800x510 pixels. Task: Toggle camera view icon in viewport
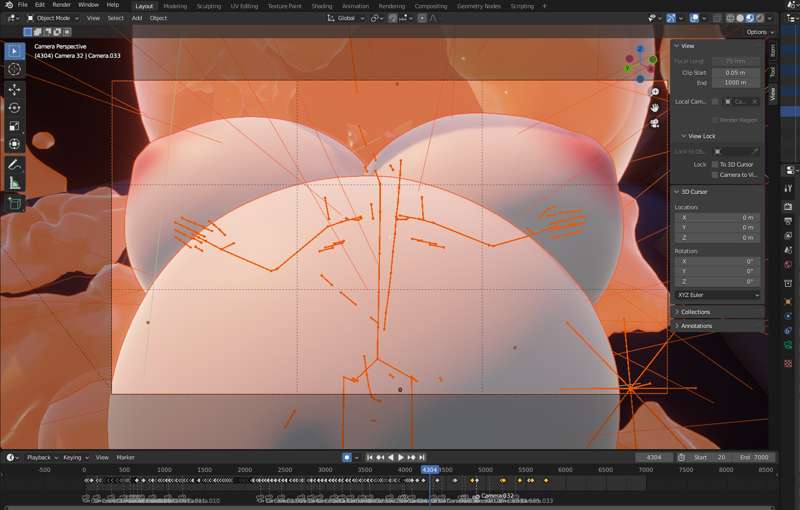[655, 123]
